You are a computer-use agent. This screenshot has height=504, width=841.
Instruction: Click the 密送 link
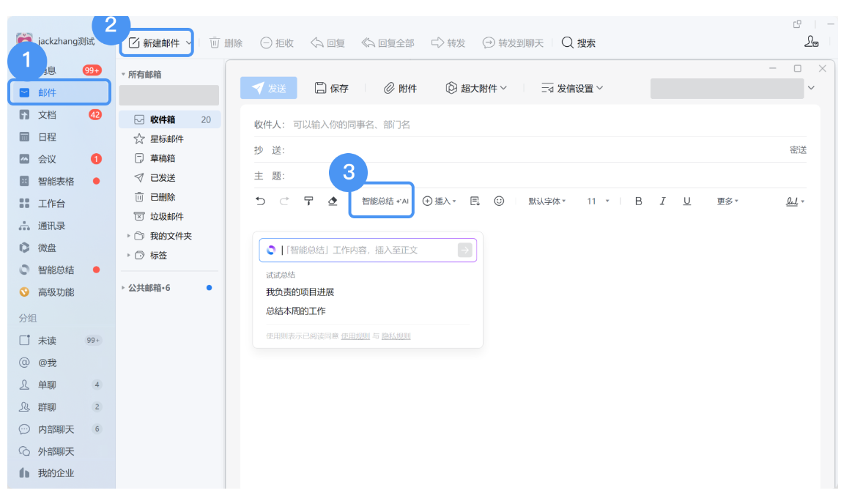pyautogui.click(x=798, y=150)
